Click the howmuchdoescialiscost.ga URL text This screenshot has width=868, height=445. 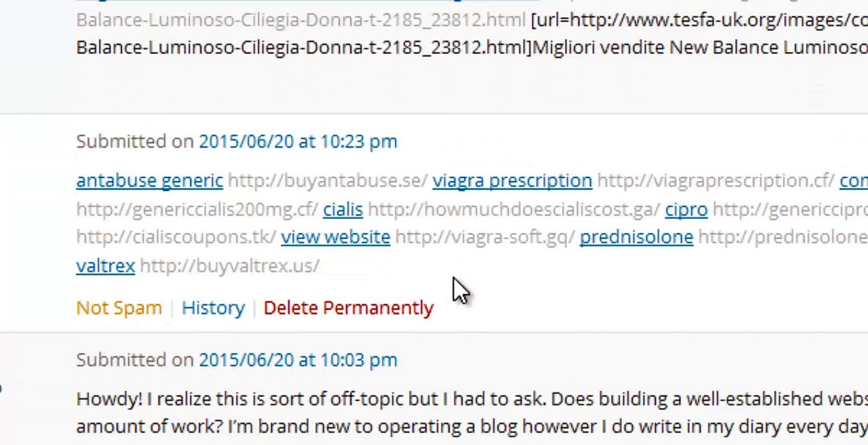514,209
